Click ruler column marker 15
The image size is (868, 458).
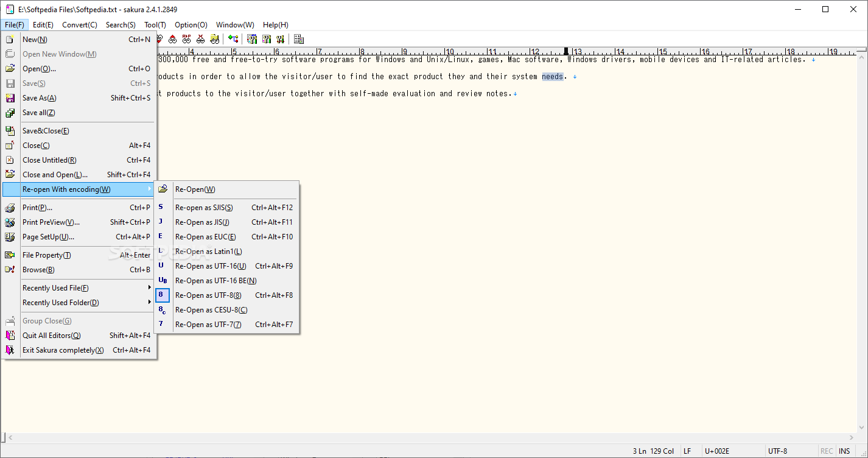point(663,52)
